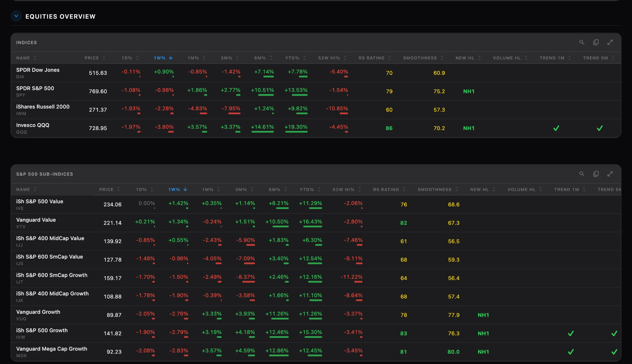Viewport: 632px width, 364px height.
Task: Open the SPDR S&P 500 row
Action: [x=316, y=91]
